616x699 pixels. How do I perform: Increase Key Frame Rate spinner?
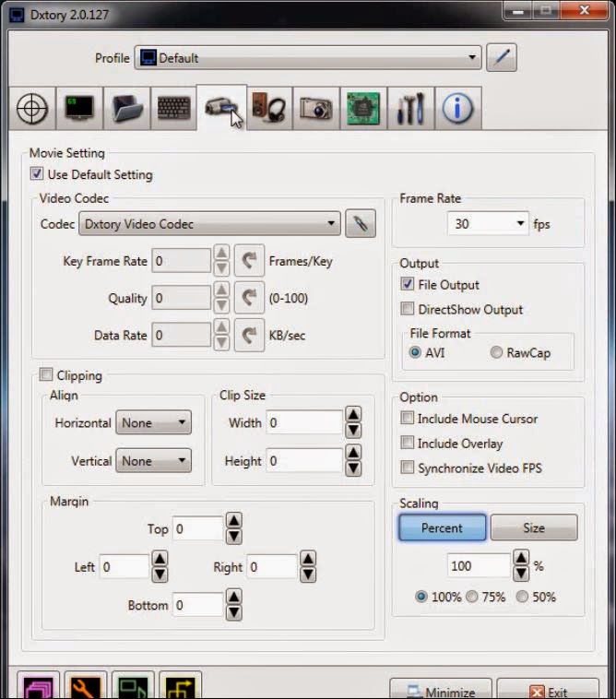pos(221,253)
